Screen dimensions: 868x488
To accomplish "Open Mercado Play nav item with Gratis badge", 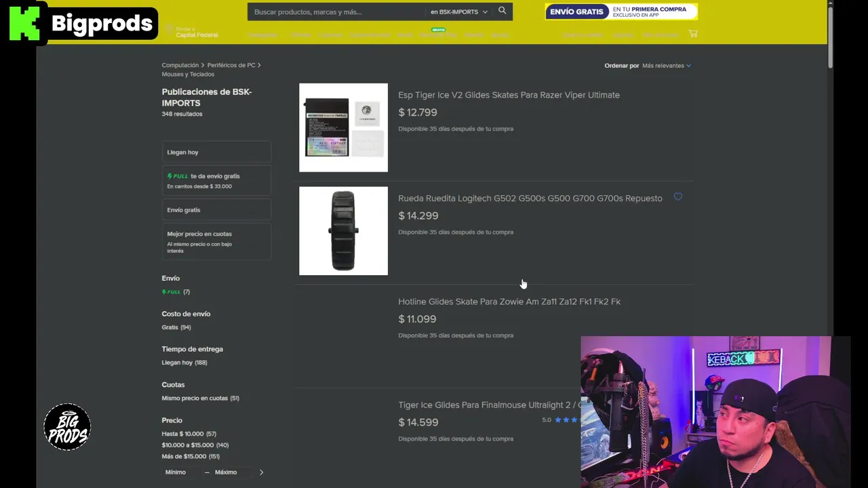I will pyautogui.click(x=438, y=35).
